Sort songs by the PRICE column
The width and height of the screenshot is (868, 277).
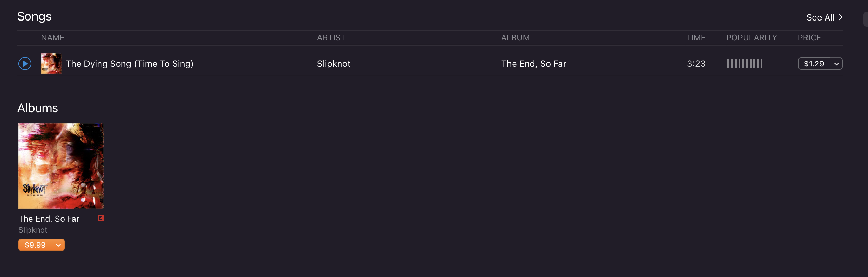click(809, 38)
